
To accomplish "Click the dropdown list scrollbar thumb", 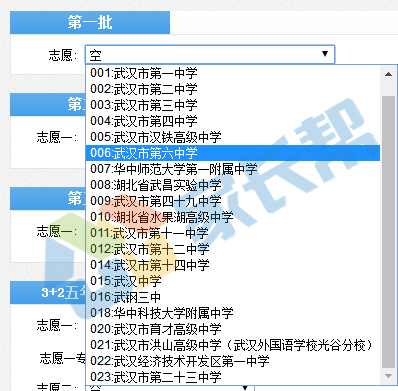I will (x=388, y=232).
